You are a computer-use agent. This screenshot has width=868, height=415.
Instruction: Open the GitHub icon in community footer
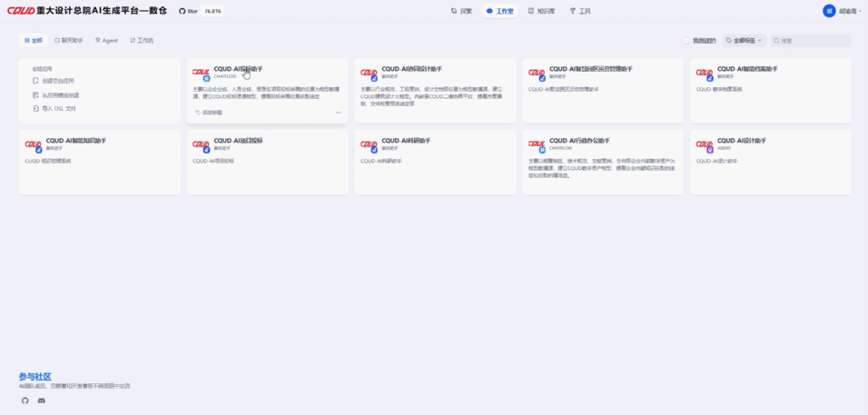25,400
